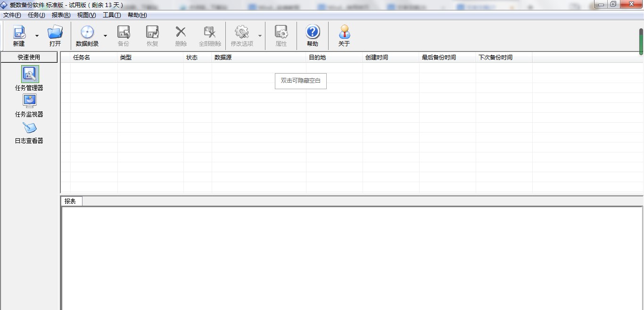
Task: Click the 任务名 column header
Action: tap(94, 58)
